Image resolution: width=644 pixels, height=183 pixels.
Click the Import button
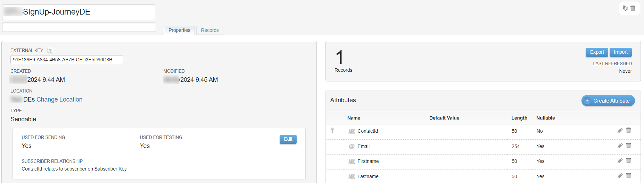pos(621,52)
